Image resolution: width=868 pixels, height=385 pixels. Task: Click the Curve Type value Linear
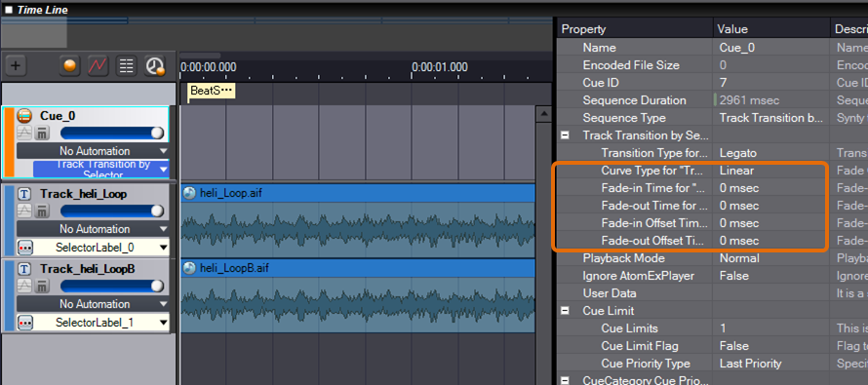tap(771, 171)
